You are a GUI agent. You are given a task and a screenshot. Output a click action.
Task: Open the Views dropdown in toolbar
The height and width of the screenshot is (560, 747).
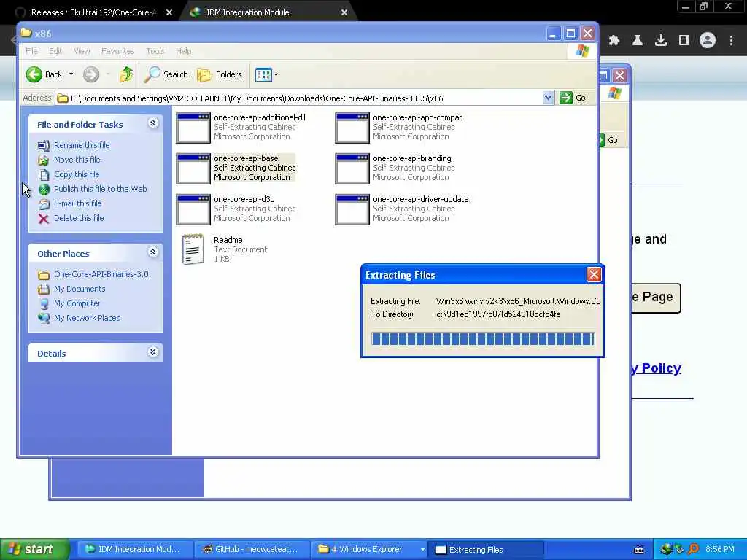click(x=266, y=74)
